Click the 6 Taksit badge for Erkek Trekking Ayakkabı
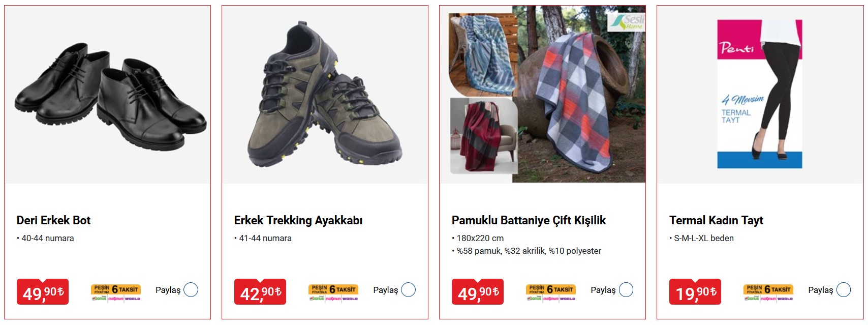868x325 pixels. coord(333,292)
